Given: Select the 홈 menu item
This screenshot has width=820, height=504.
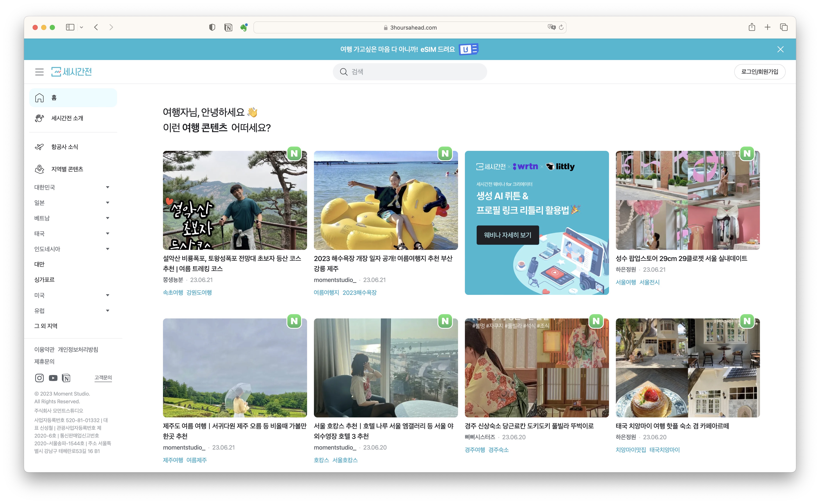Looking at the screenshot, I should [73, 98].
